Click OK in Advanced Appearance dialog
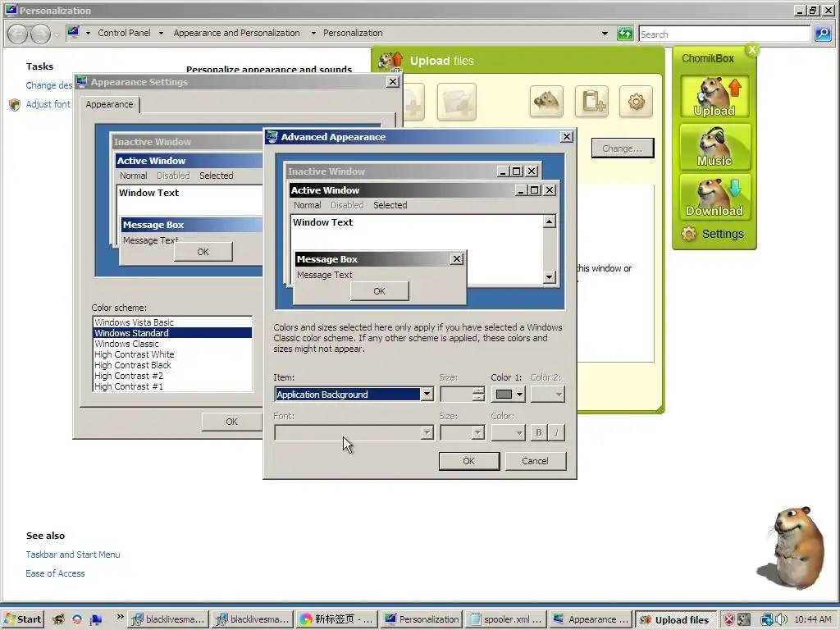Screen dimensions: 840x630 [468, 461]
